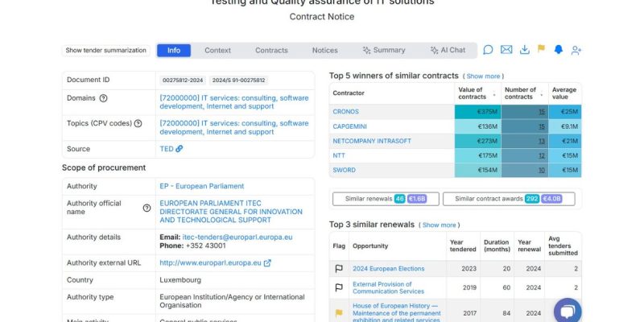The height and width of the screenshot is (322, 644).
Task: Click the Average value column header
Action: (564, 93)
